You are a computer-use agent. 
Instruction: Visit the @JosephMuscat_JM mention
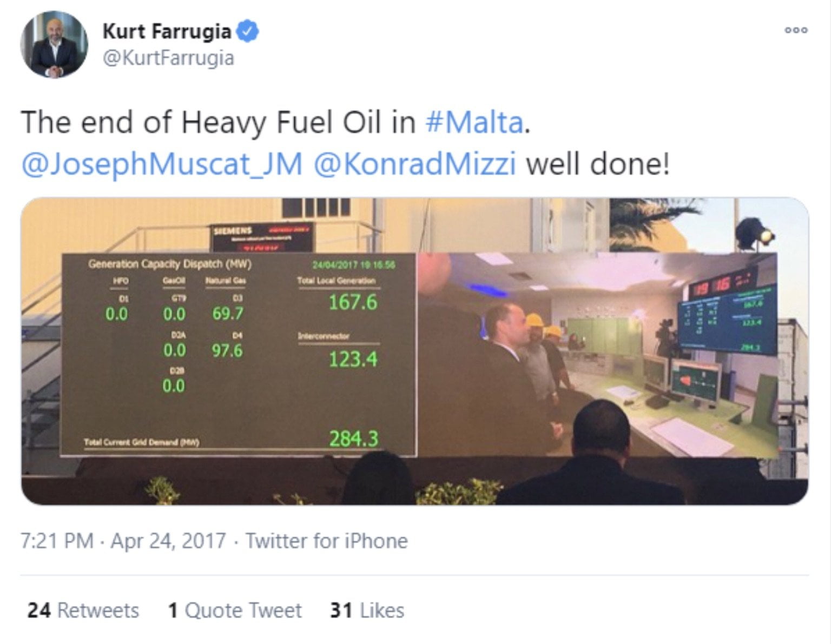coord(162,164)
